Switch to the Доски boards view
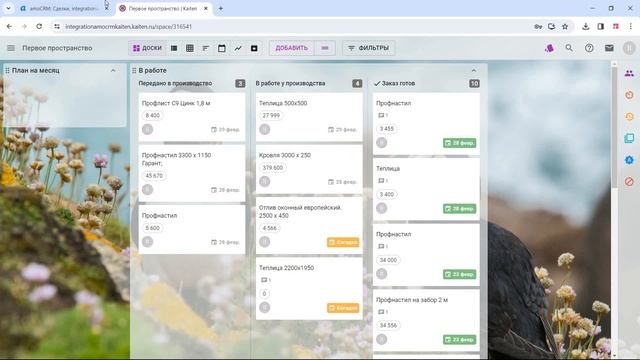640x360 pixels. click(147, 48)
